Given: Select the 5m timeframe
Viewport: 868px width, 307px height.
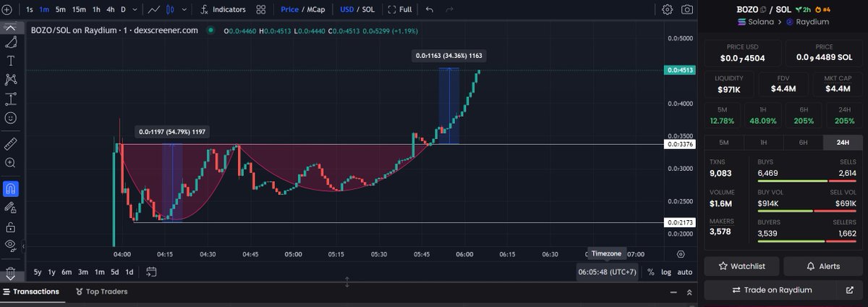Looking at the screenshot, I should point(61,9).
